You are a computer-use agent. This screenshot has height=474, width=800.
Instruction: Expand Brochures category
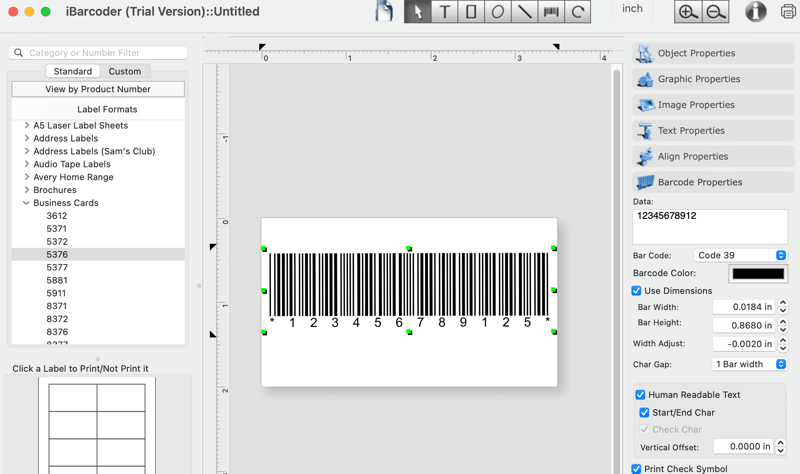[x=27, y=190]
